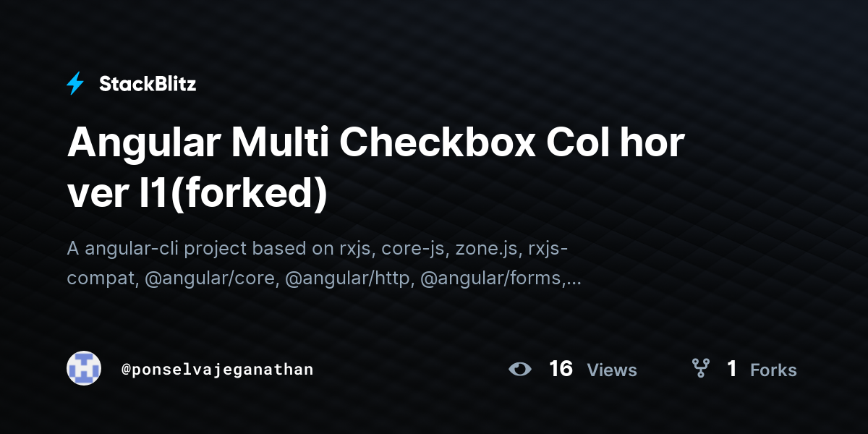Click "@angular/forms" in the description
The width and height of the screenshot is (868, 434).
point(492,278)
